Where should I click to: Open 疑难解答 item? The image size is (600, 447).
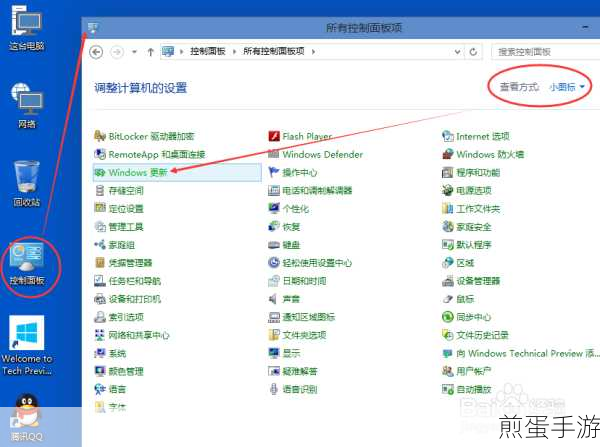point(293,371)
